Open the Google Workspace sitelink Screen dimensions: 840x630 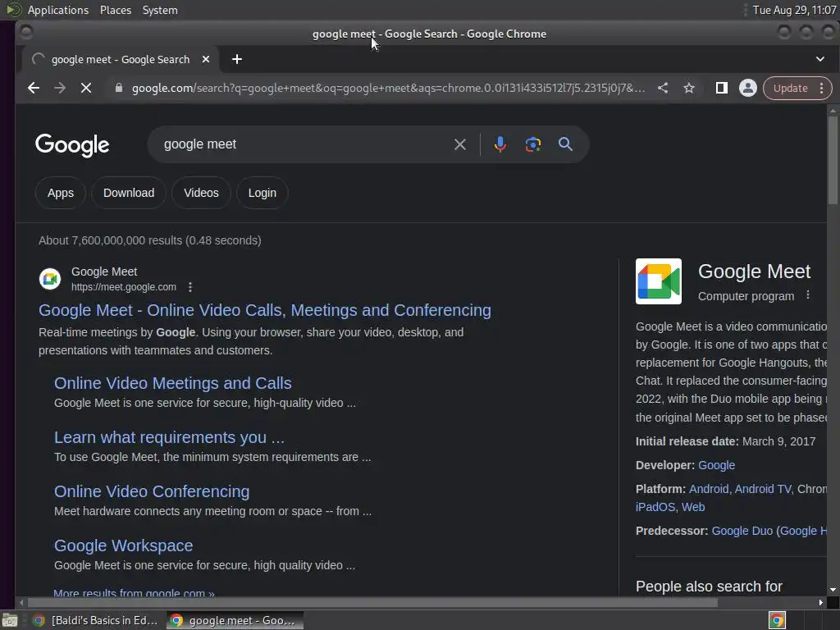pyautogui.click(x=123, y=546)
